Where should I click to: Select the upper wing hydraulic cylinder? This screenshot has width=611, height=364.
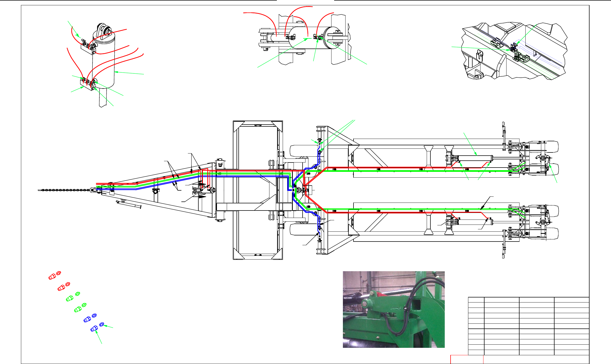pos(475,158)
